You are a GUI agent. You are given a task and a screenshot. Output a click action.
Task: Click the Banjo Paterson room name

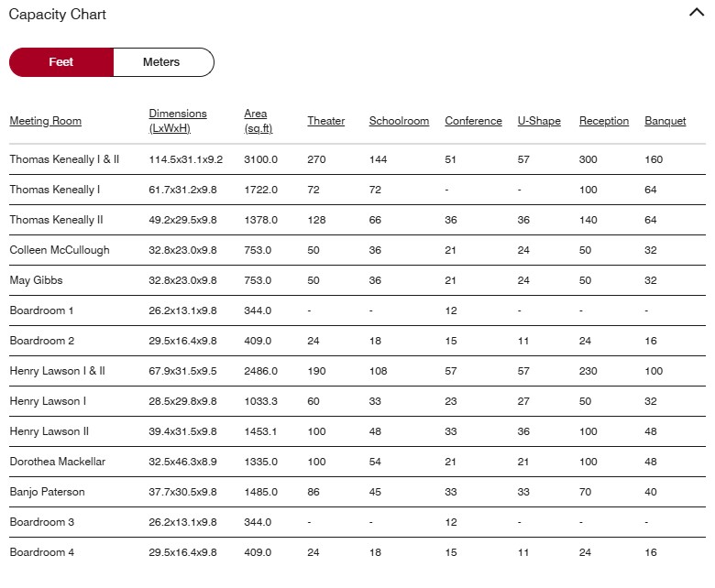coord(47,492)
